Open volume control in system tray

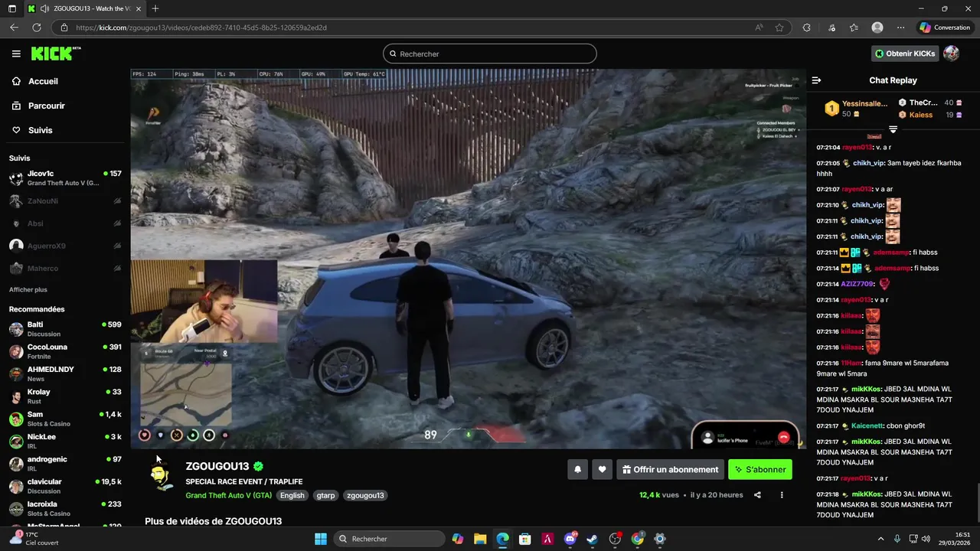[x=926, y=539]
